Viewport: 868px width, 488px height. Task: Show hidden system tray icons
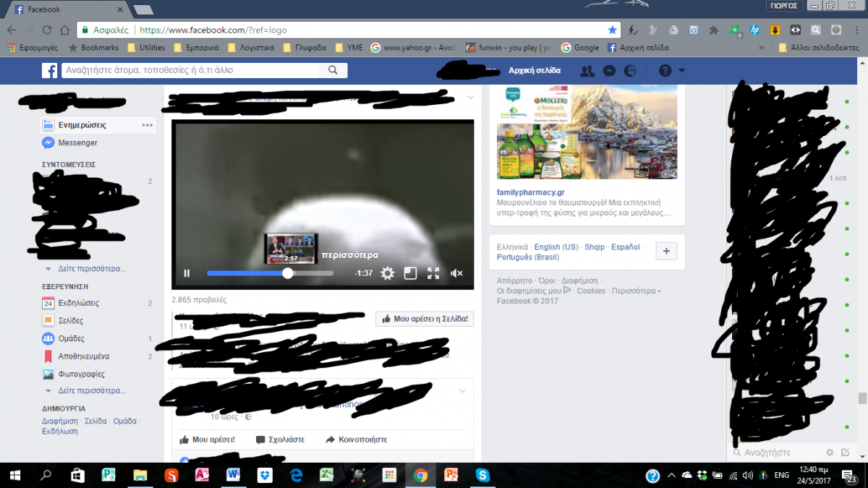[671, 476]
